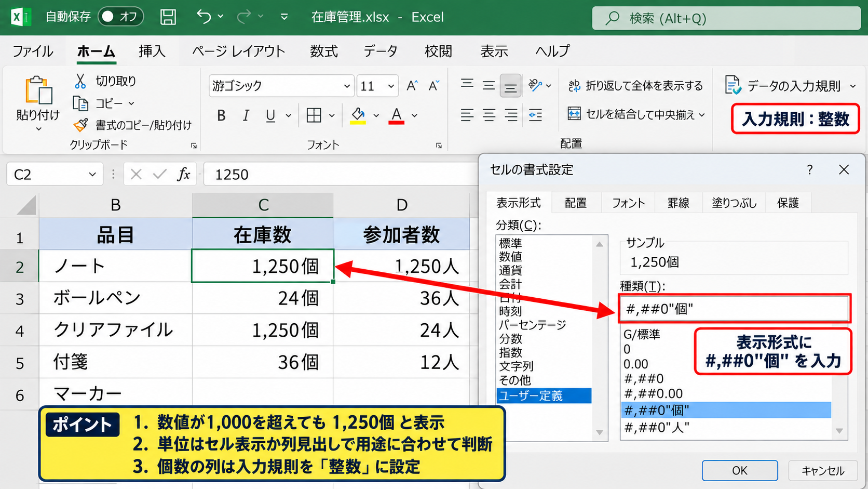This screenshot has height=489, width=868.
Task: Switch to the Insert ribbon tab
Action: click(152, 51)
